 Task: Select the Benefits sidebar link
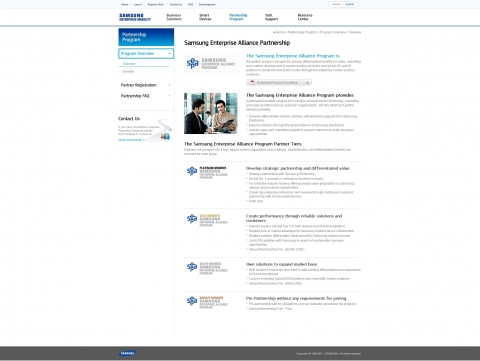(x=128, y=72)
